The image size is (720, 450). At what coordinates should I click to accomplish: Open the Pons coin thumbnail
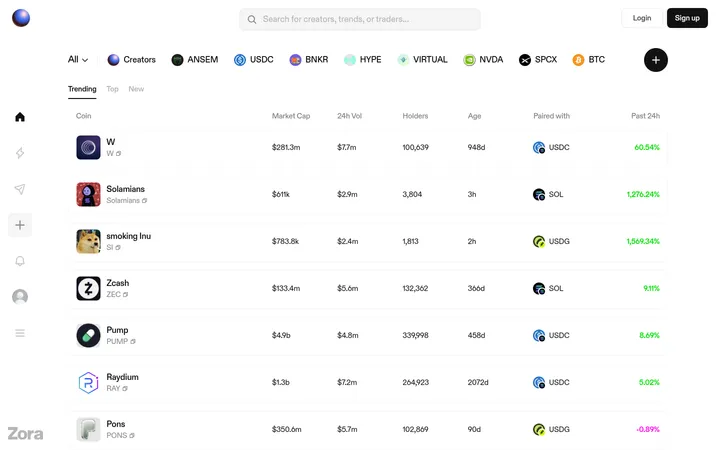[88, 429]
